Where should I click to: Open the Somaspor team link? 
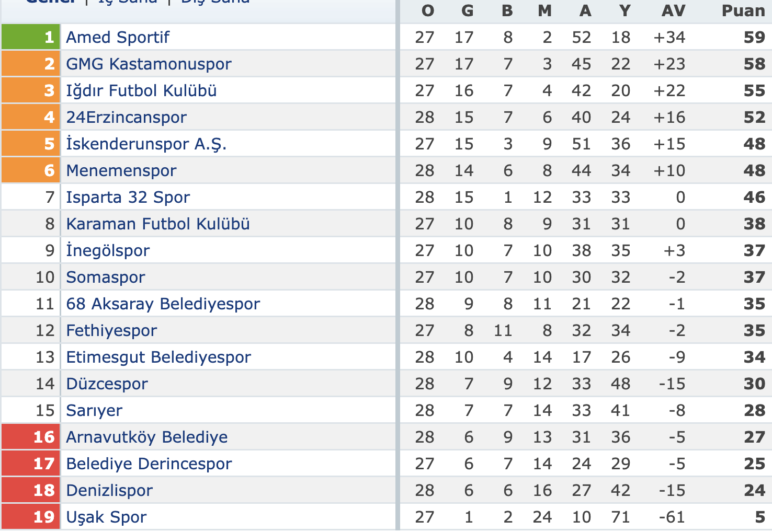[x=105, y=277]
